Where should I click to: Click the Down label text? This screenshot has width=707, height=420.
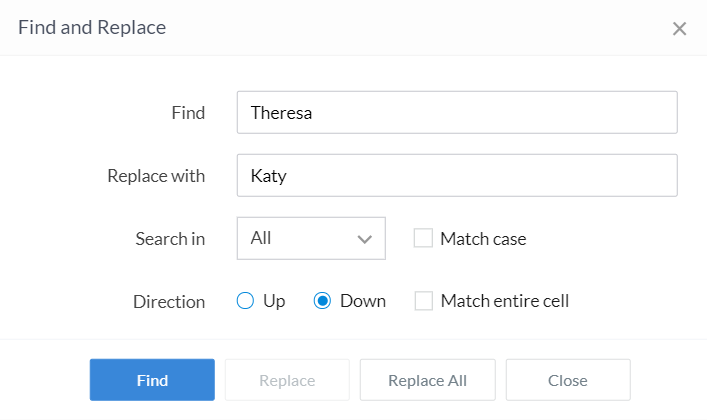363,301
